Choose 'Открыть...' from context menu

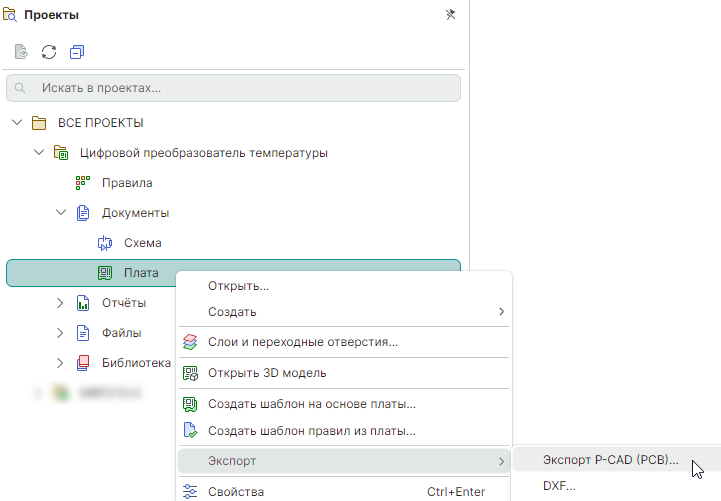[x=344, y=286]
